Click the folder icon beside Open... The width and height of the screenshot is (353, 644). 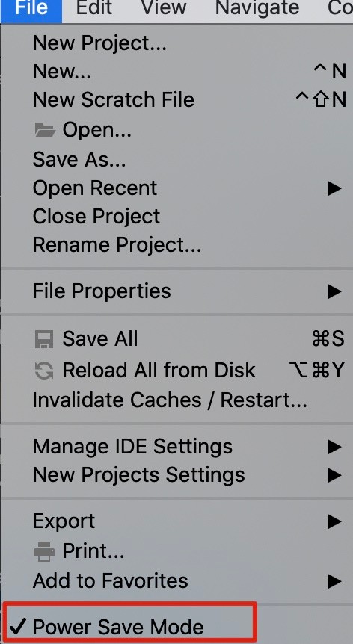point(45,130)
